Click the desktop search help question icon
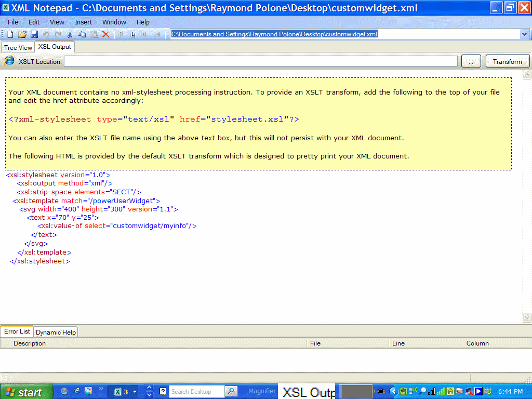Viewport: 532px width, 399px height. (x=163, y=392)
